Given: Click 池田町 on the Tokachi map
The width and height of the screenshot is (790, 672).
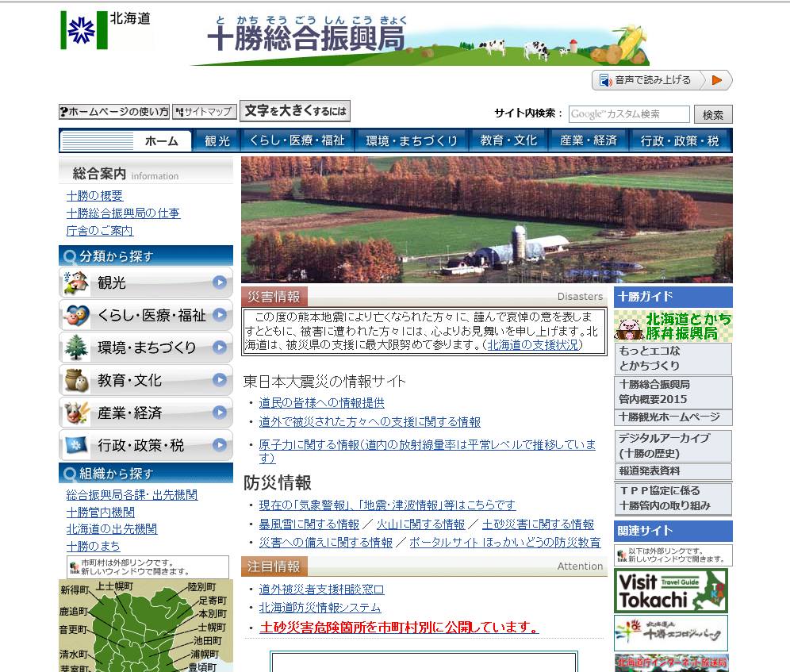Looking at the screenshot, I should (208, 641).
